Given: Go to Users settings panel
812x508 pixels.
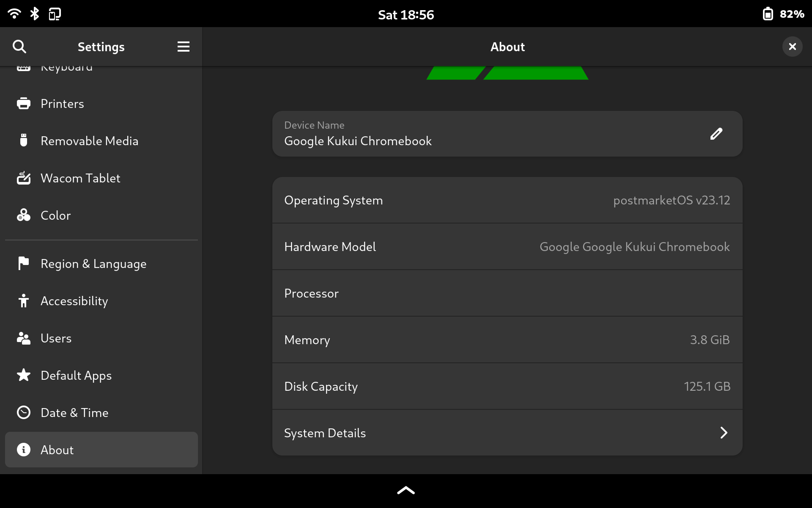Looking at the screenshot, I should [x=56, y=338].
